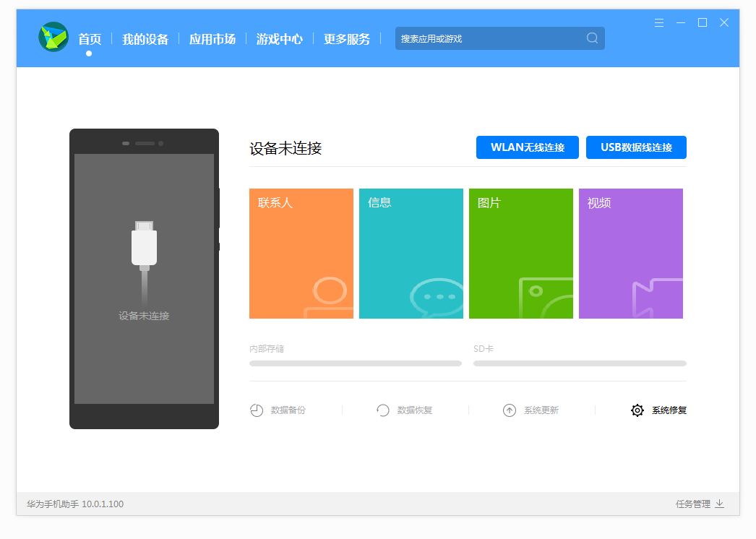The image size is (756, 539).
Task: Click the WLAN无线连接 button
Action: [527, 147]
